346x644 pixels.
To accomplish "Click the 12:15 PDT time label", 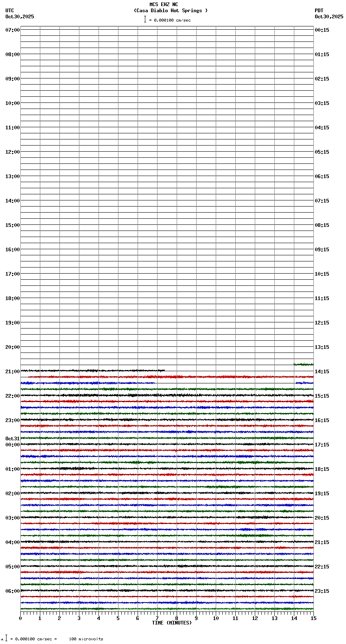I will (x=322, y=323).
